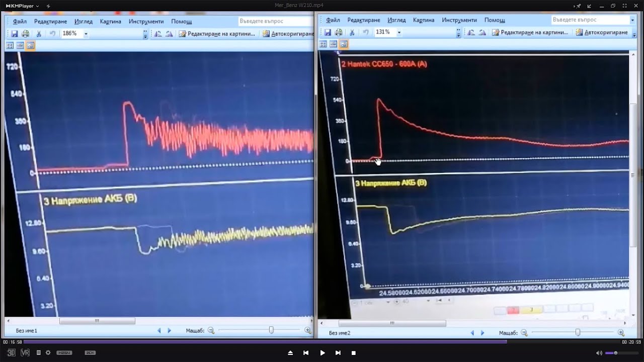644x362 pixels.
Task: Open the 131% zoom dropdown in right window
Action: tap(399, 32)
